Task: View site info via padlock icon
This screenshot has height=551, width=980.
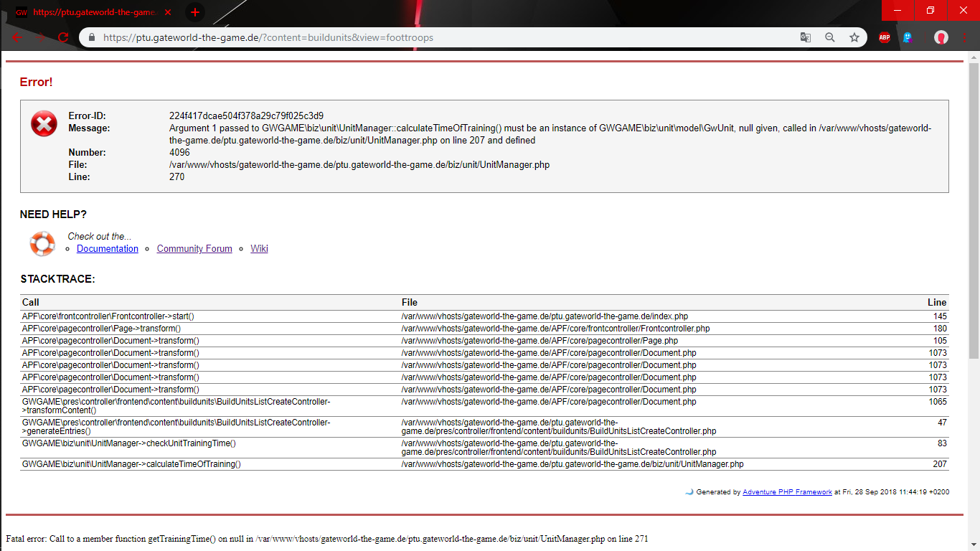Action: 92,37
